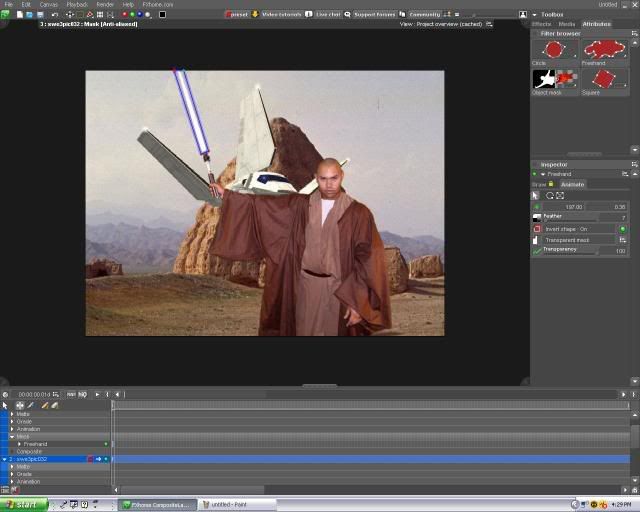This screenshot has height=512, width=640.
Task: Collapse layer 3 swe3pic032 in timeline
Action: (4, 459)
